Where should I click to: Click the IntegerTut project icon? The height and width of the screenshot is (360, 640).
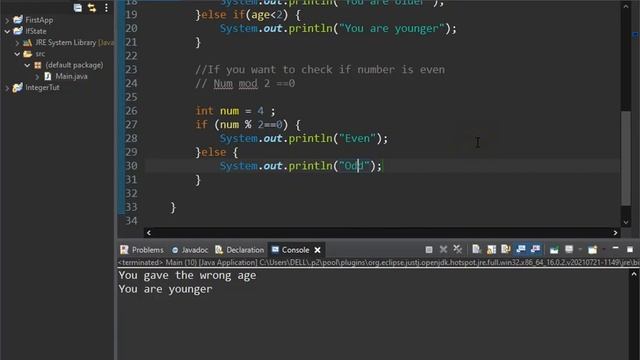[x=18, y=87]
